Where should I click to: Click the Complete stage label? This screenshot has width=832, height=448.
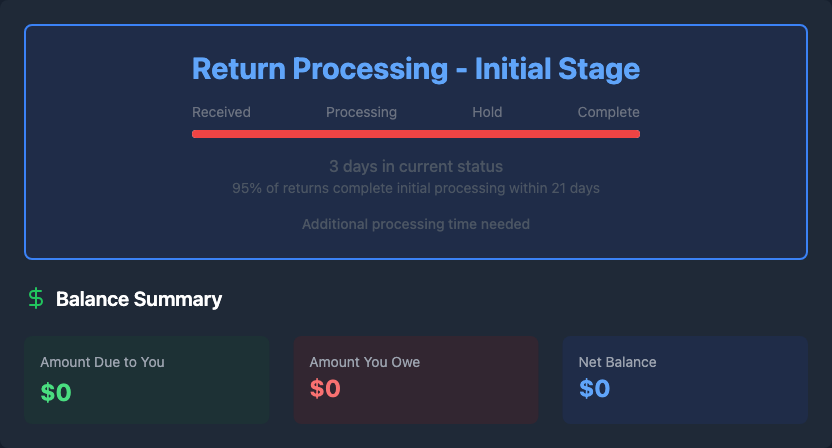coord(608,112)
